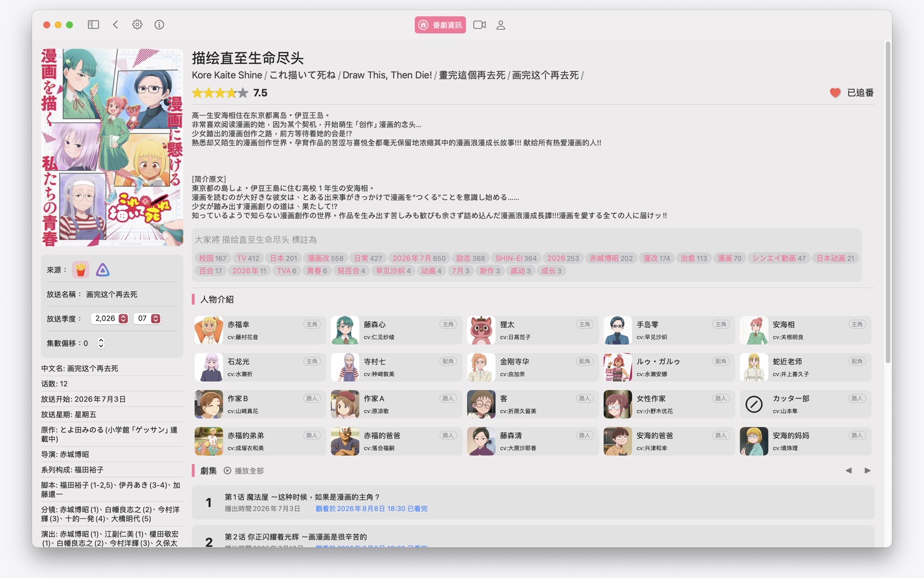
Task: Go to next episode page arrow
Action: click(868, 471)
